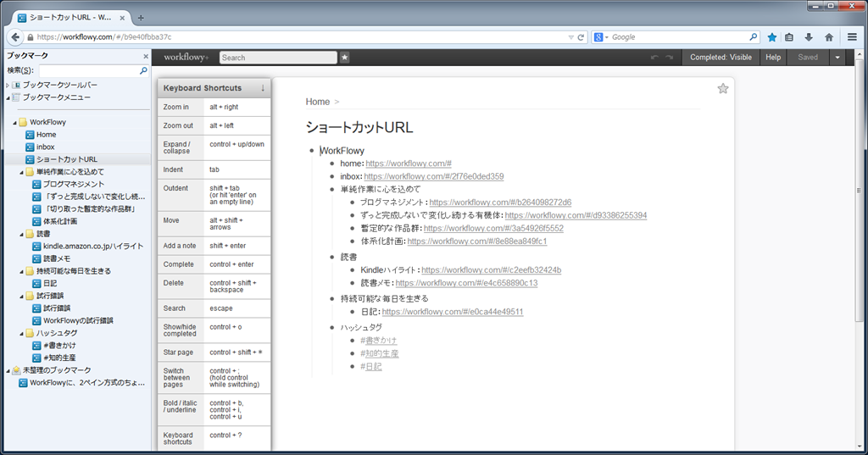The width and height of the screenshot is (868, 455).
Task: Open the ブログマネジメント link URL
Action: 500,203
